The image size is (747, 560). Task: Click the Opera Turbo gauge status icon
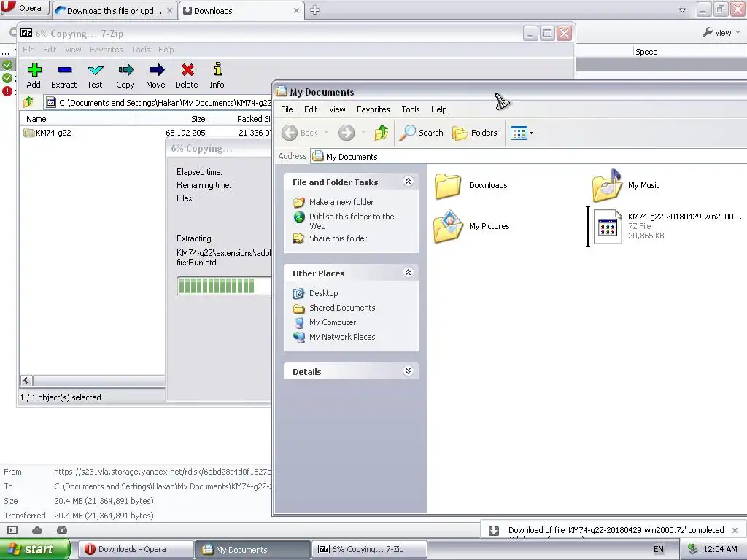coord(62,530)
